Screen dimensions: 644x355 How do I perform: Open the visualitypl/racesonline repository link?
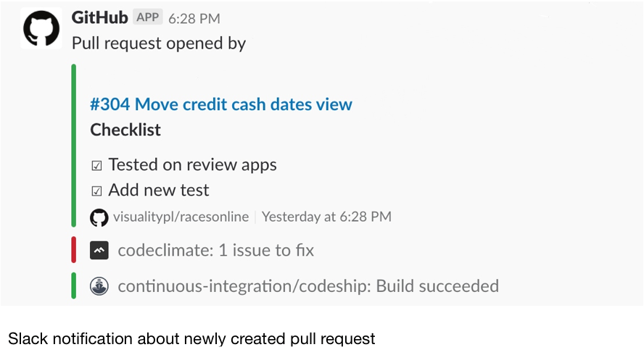click(181, 217)
